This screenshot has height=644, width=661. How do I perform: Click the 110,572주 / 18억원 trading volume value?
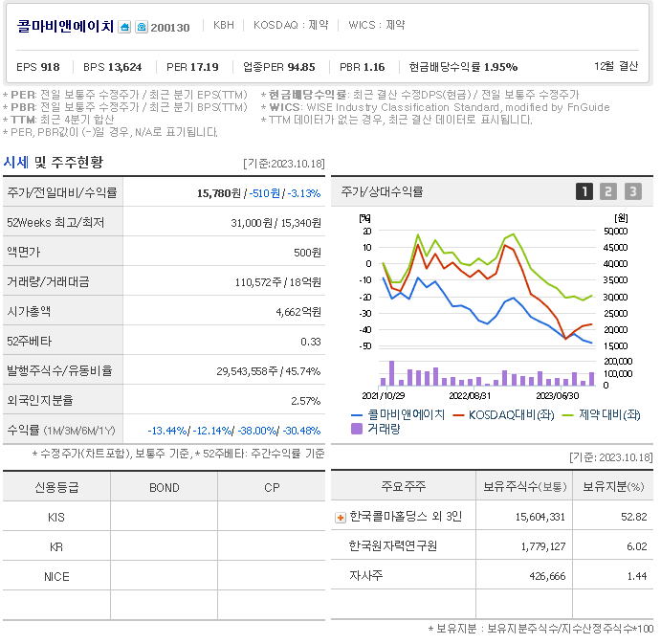click(278, 282)
